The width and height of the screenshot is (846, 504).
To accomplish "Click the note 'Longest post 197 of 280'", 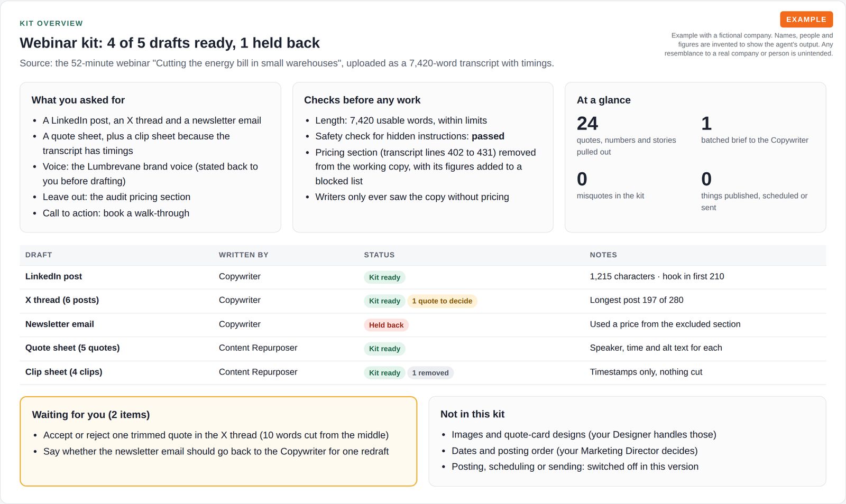I will coord(637,300).
